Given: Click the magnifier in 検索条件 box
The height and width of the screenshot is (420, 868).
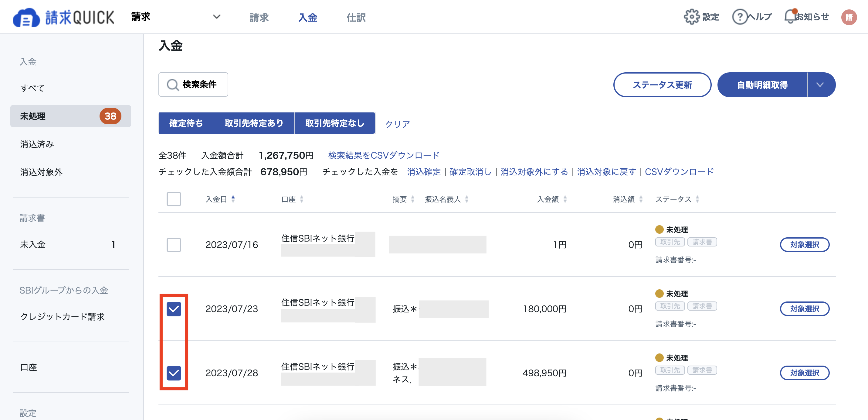Looking at the screenshot, I should 173,85.
